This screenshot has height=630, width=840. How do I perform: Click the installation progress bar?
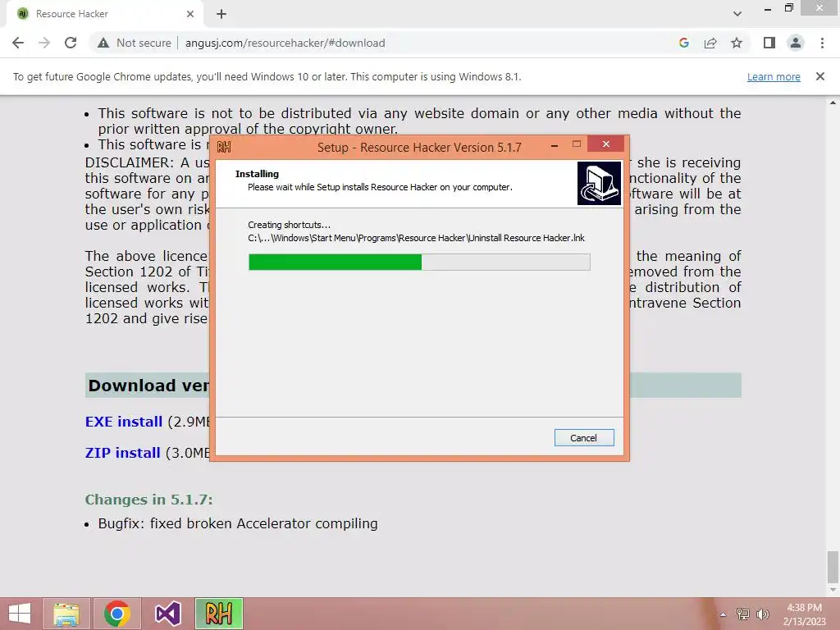[419, 262]
